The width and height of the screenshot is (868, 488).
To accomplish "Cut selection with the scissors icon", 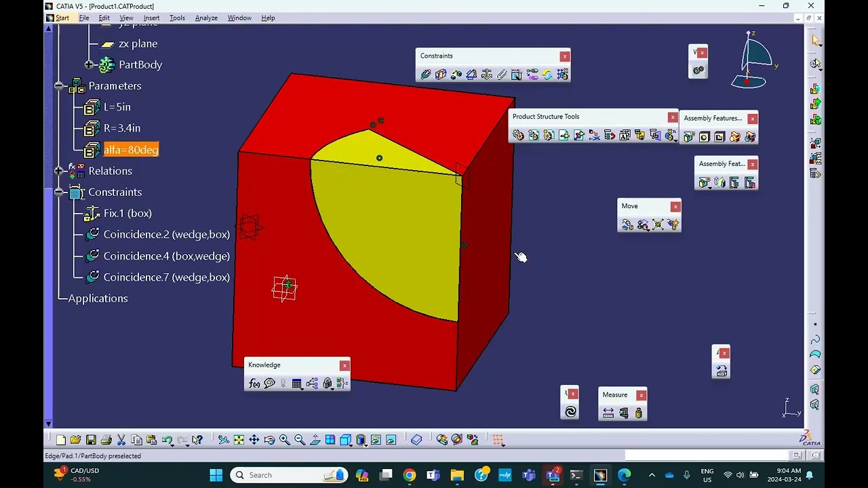I will [121, 440].
